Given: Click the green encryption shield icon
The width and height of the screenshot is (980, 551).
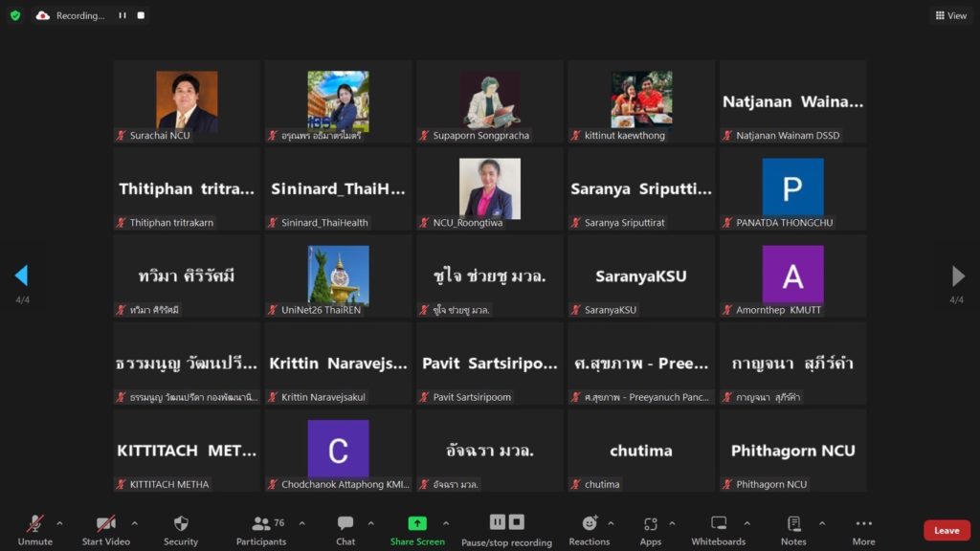Looking at the screenshot, I should [15, 15].
